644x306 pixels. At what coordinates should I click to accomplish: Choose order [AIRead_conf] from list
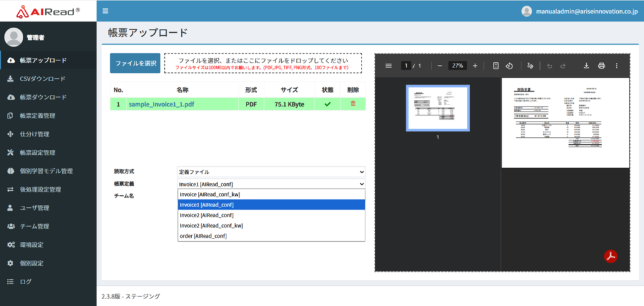point(203,236)
